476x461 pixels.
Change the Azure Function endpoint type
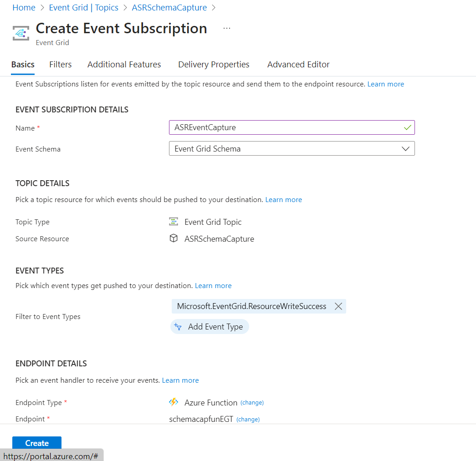point(252,402)
